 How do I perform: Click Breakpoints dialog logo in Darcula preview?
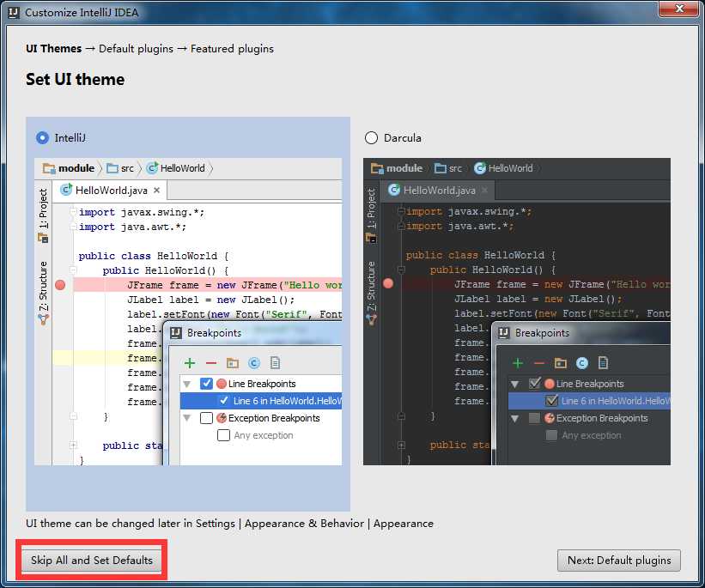(x=504, y=333)
